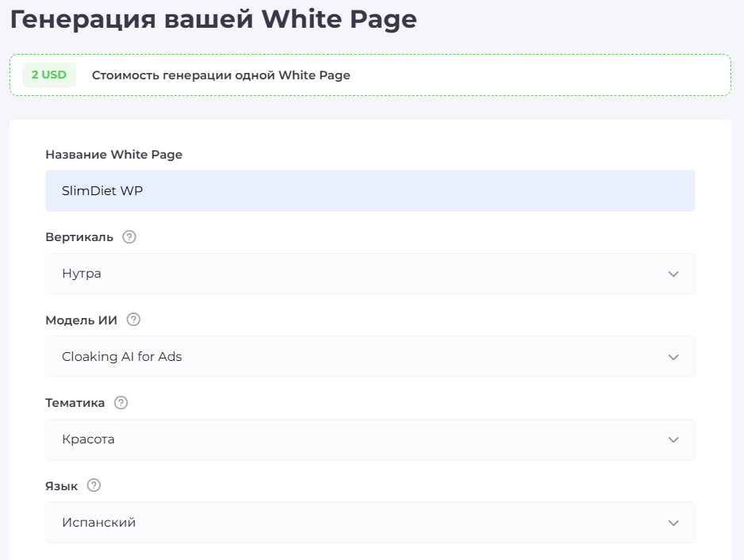Click the help icon next to Вертикаль
This screenshot has height=560, width=744.
point(129,236)
